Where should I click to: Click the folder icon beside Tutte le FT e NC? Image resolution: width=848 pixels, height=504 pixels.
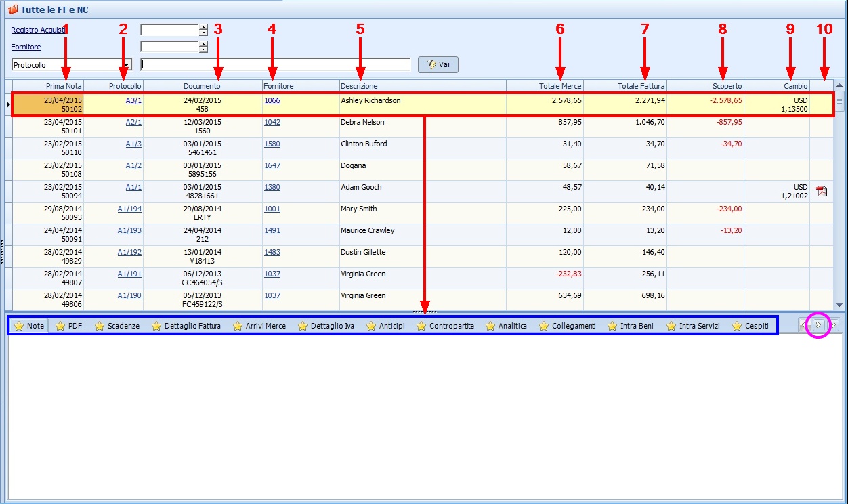pos(12,10)
